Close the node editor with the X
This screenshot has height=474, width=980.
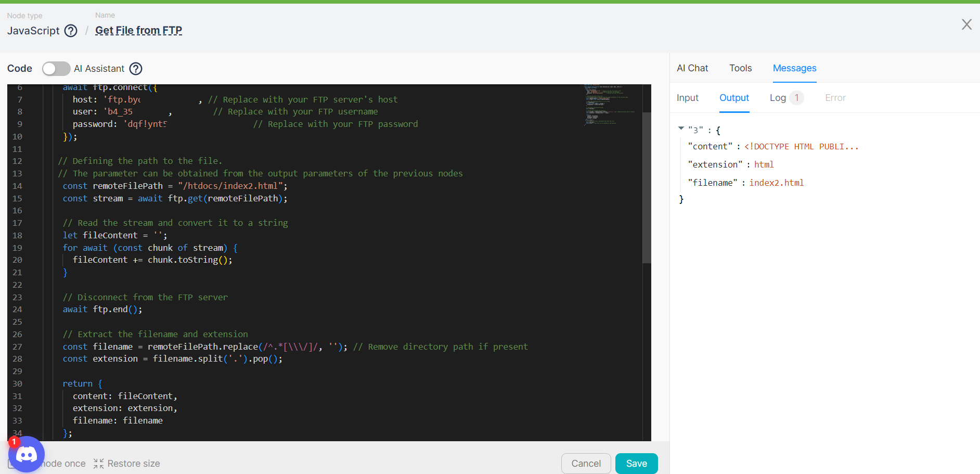coord(966,24)
